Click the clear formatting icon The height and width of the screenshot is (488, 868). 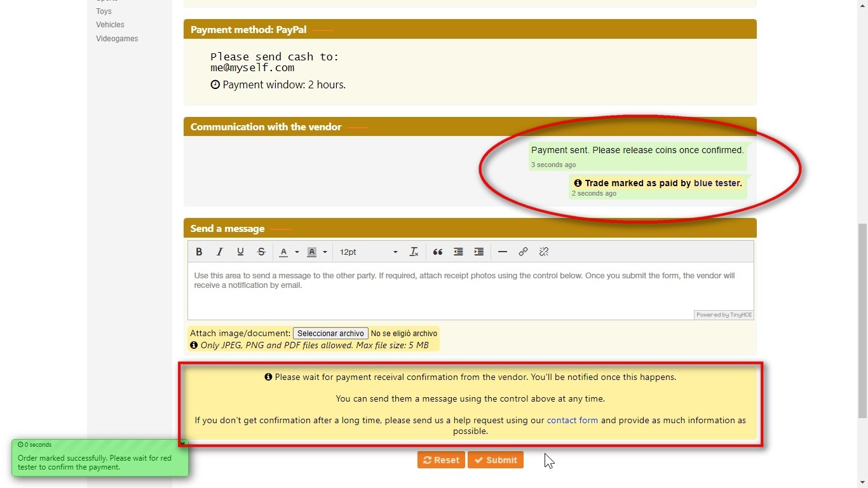414,252
